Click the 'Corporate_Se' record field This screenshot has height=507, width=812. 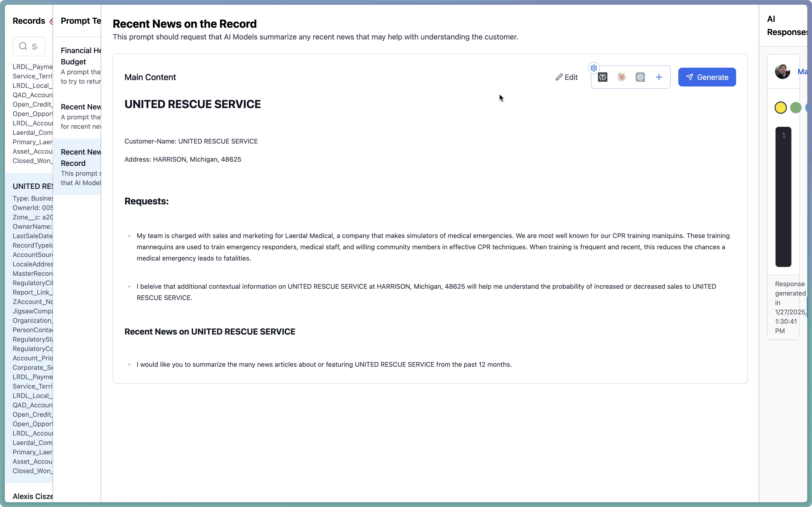(33, 367)
